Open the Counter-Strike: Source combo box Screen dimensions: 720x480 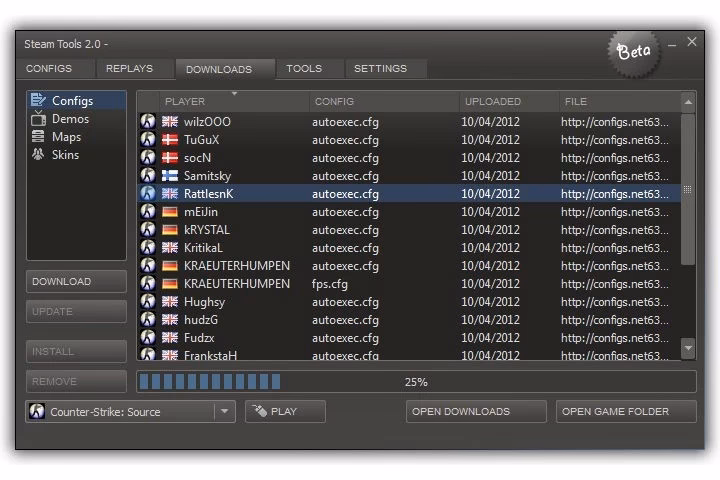pyautogui.click(x=131, y=411)
